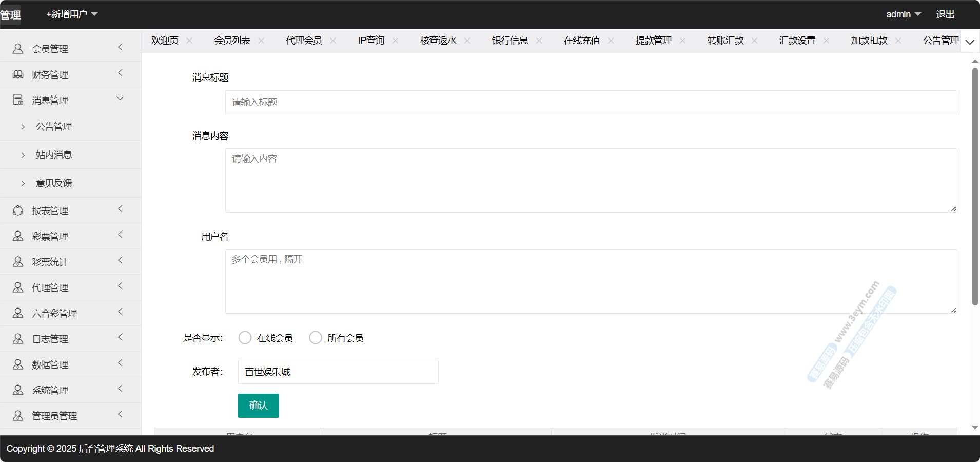Click the 会员管理 person icon in sidebar
Image resolution: width=980 pixels, height=462 pixels.
click(x=18, y=49)
